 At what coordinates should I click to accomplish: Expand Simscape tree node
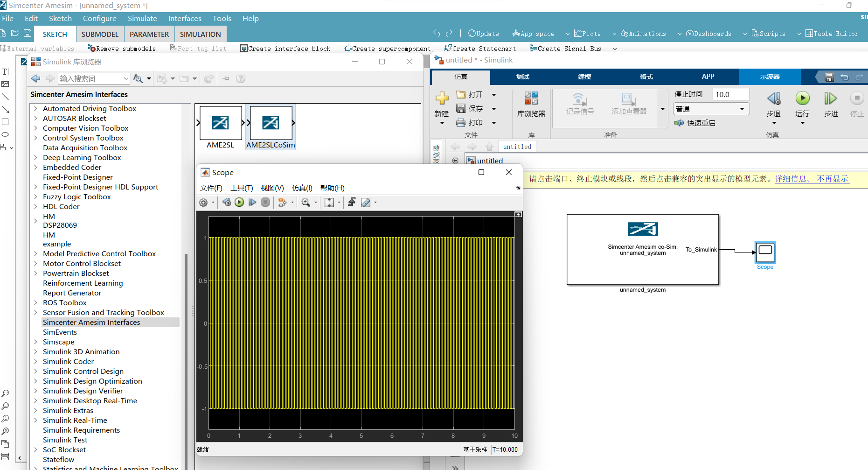[35, 342]
